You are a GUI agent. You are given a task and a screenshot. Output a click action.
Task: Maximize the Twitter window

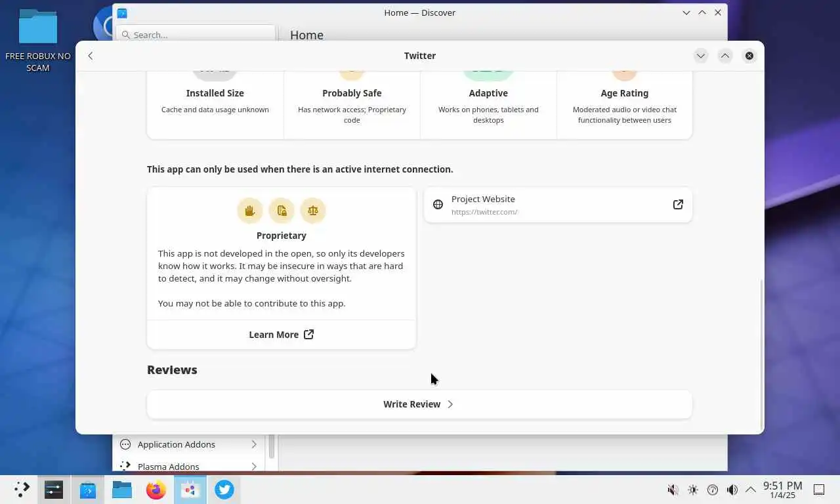(725, 56)
